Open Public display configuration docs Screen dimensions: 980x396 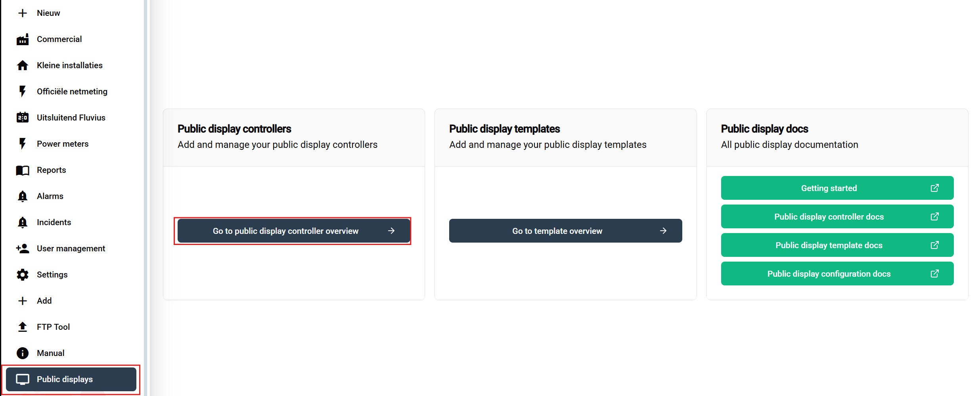point(836,274)
